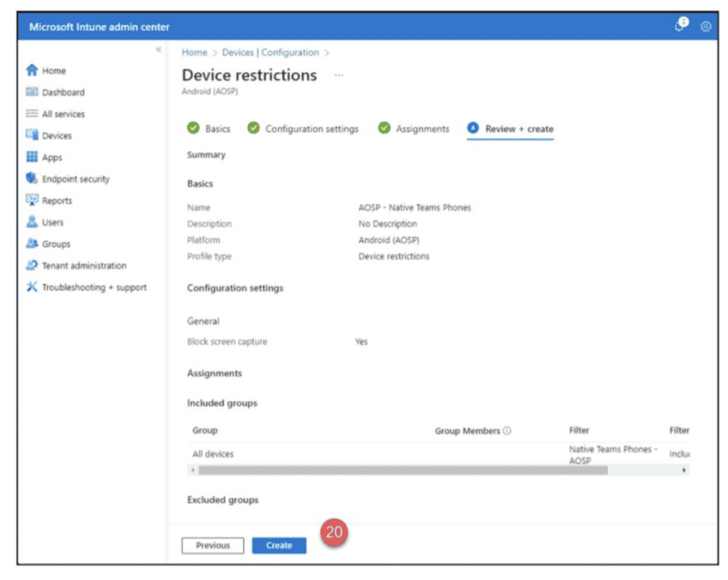Click the green check beside Configuration settings

point(254,128)
